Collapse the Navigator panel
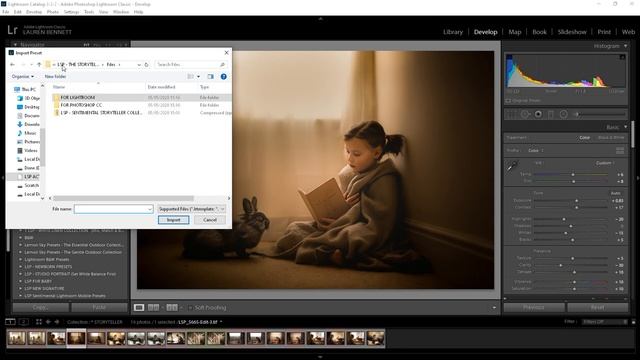 pyautogui.click(x=15, y=44)
